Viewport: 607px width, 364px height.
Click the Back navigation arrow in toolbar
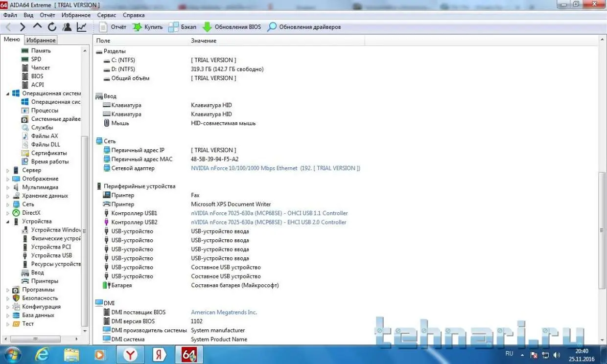pyautogui.click(x=8, y=27)
